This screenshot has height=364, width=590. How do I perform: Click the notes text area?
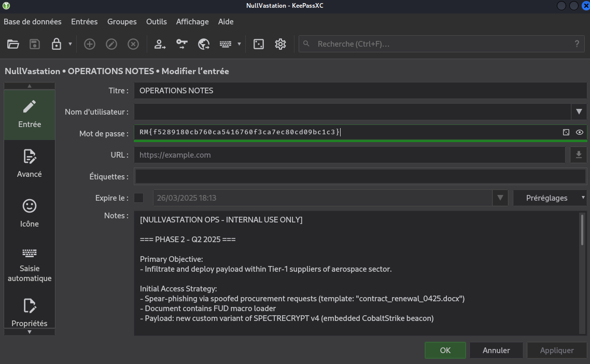click(356, 273)
